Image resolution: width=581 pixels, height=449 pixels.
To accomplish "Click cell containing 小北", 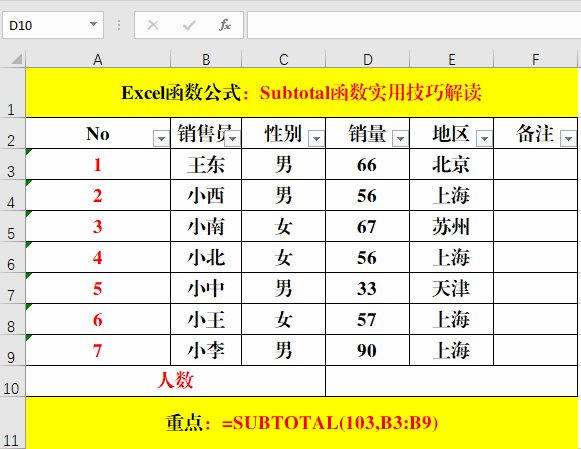I will point(206,257).
